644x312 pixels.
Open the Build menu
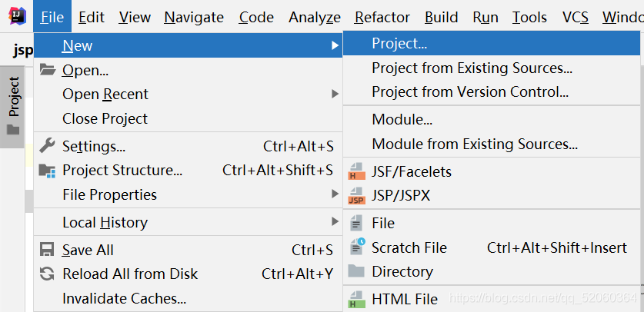[x=441, y=17]
